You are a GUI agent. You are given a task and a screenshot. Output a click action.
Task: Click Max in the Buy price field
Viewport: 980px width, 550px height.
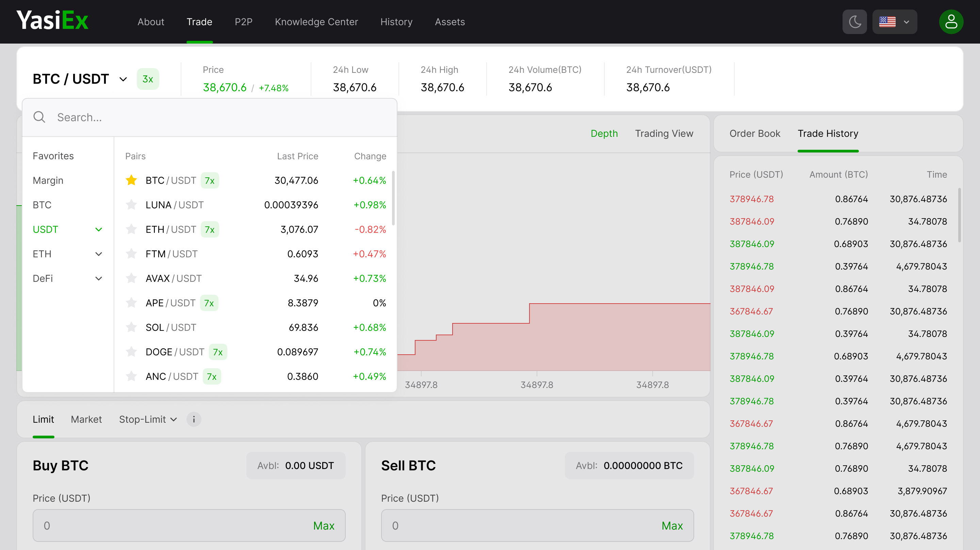pyautogui.click(x=323, y=525)
